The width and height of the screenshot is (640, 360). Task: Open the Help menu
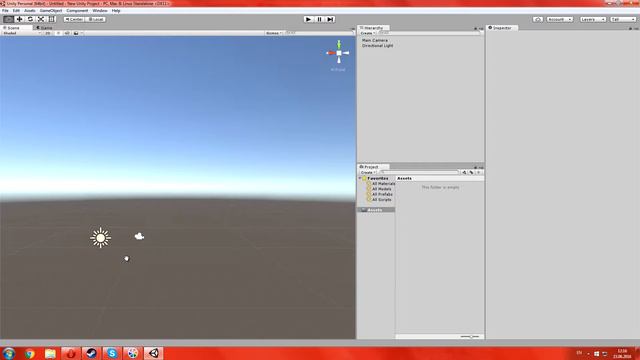pyautogui.click(x=116, y=11)
